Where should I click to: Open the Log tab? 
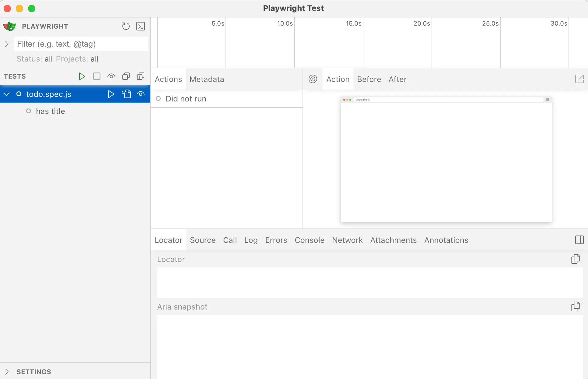click(x=251, y=240)
